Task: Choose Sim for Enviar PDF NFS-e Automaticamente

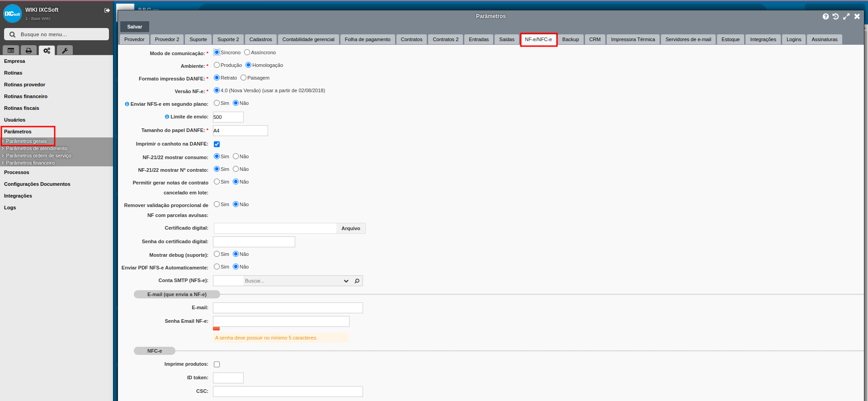Action: pos(217,267)
